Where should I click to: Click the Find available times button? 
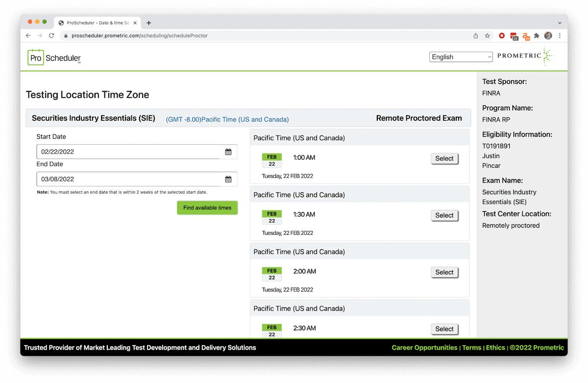point(207,208)
